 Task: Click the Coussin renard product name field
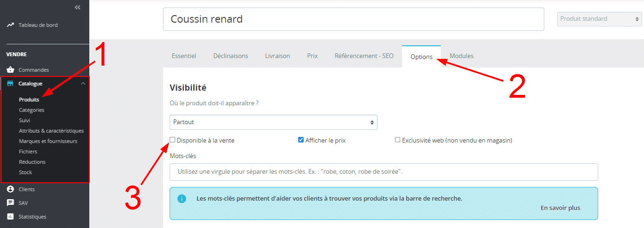353,19
